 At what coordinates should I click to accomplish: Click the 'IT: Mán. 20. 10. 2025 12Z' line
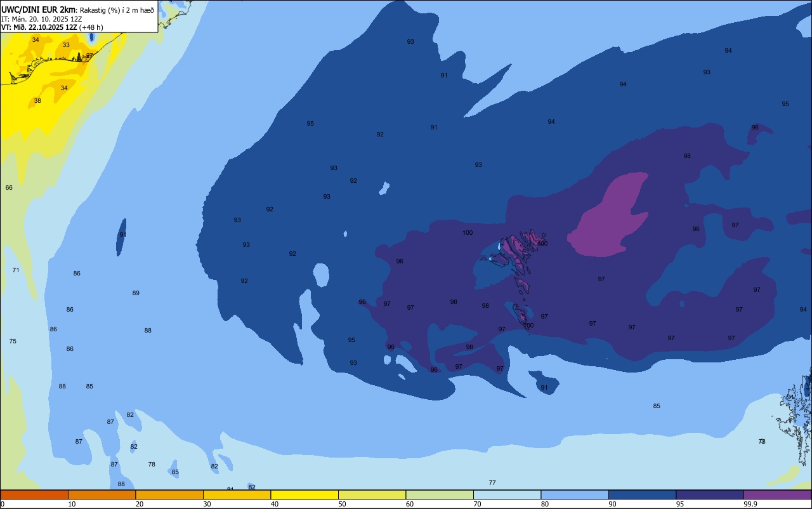pos(41,19)
